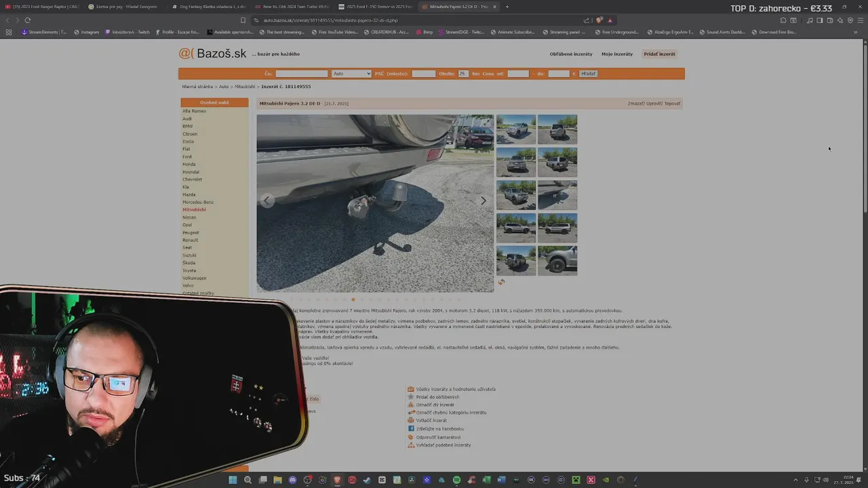The width and height of the screenshot is (868, 488).
Task: Click the Cena do price field
Action: click(x=559, y=73)
